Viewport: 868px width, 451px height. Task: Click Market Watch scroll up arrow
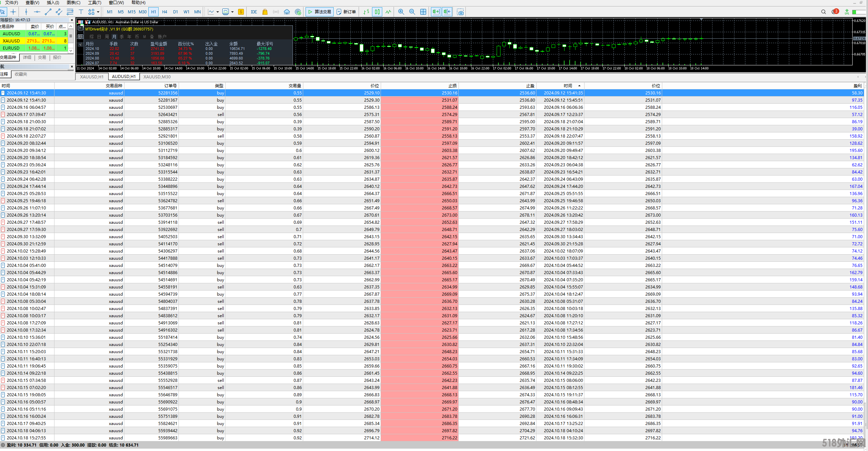[71, 26]
